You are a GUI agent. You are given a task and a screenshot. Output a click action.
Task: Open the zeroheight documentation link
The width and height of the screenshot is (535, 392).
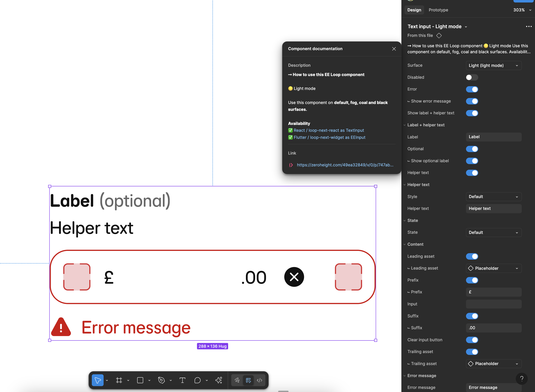tap(345, 165)
